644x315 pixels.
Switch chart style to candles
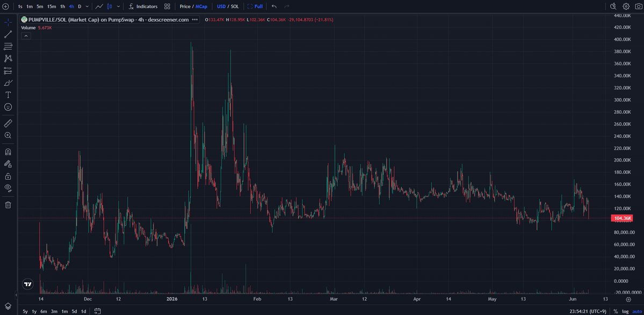point(110,6)
